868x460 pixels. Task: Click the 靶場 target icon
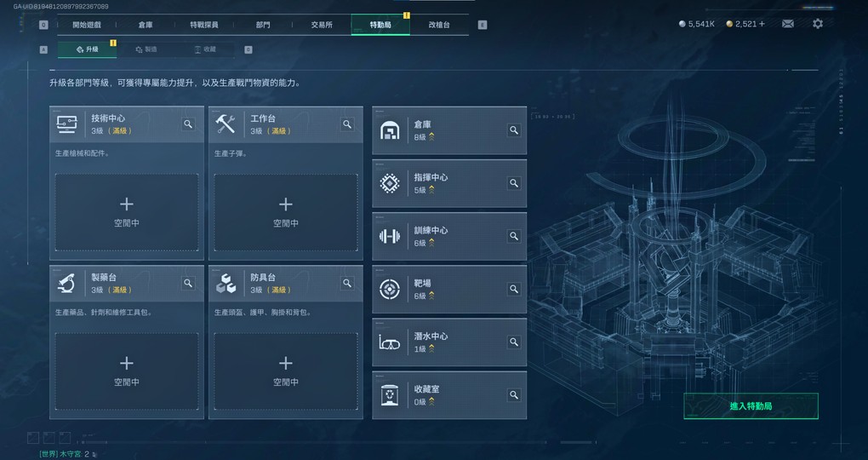(x=390, y=289)
